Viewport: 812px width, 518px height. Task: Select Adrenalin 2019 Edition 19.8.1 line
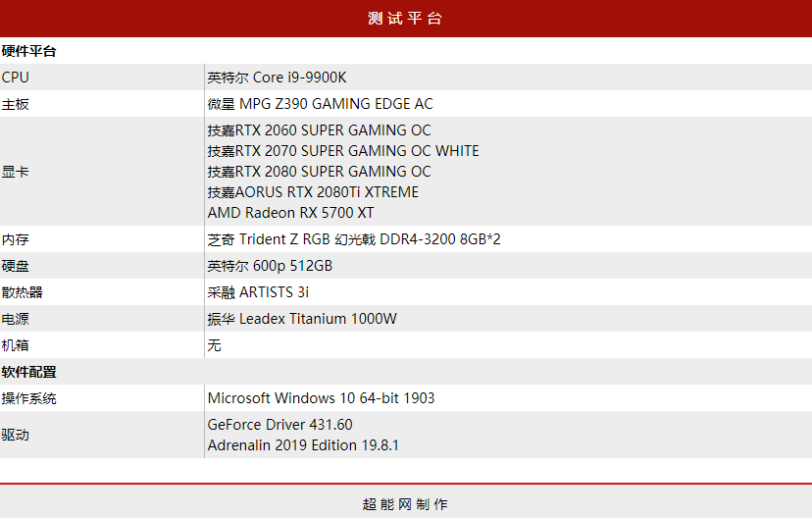pyautogui.click(x=303, y=445)
